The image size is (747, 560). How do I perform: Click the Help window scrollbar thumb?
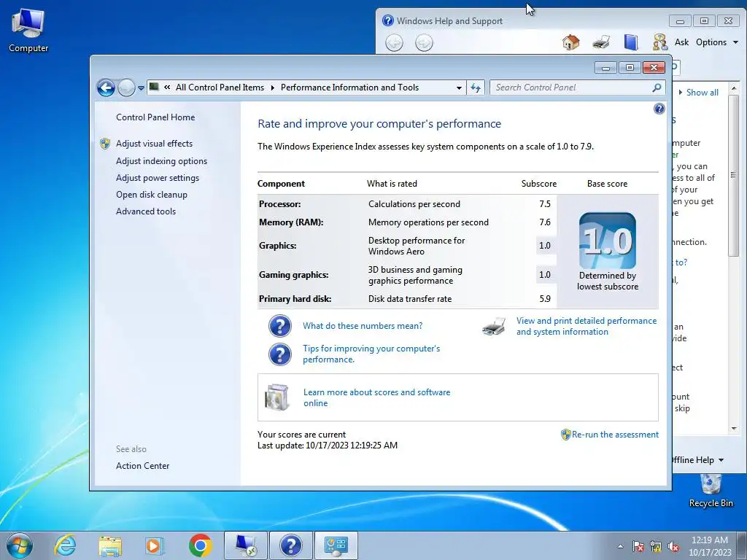[734, 175]
